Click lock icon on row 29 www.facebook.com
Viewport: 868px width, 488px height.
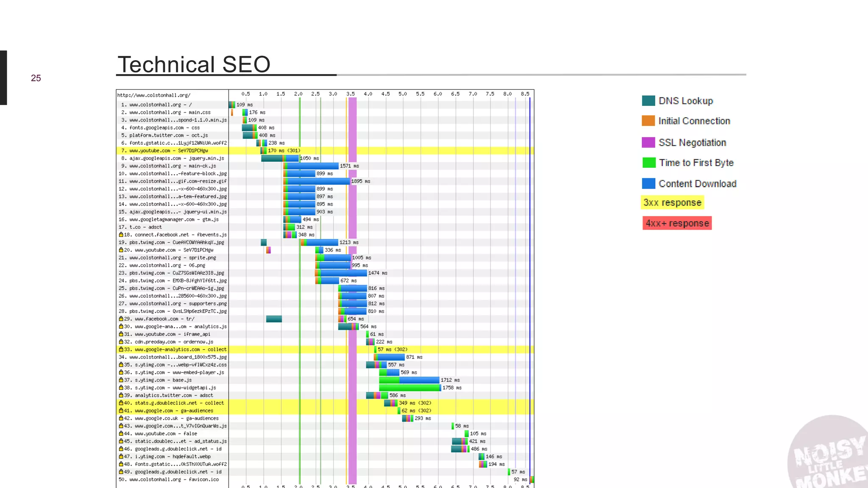(121, 319)
